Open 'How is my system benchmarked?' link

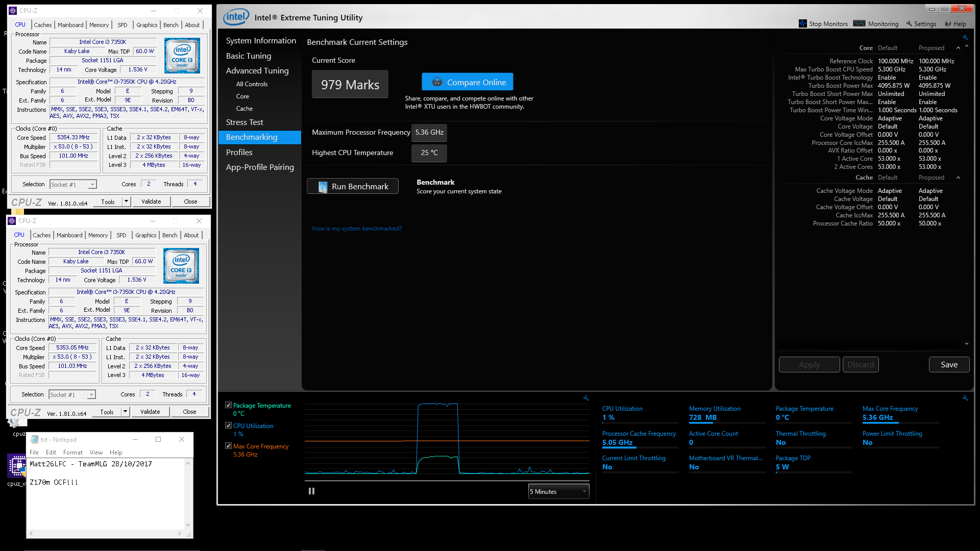coord(357,229)
